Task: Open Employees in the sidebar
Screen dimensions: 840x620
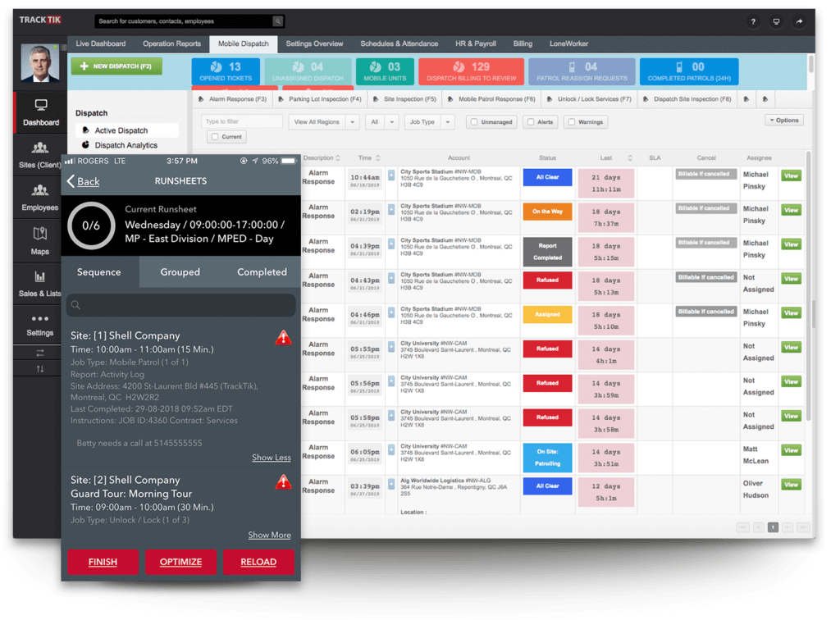Action: tap(39, 198)
